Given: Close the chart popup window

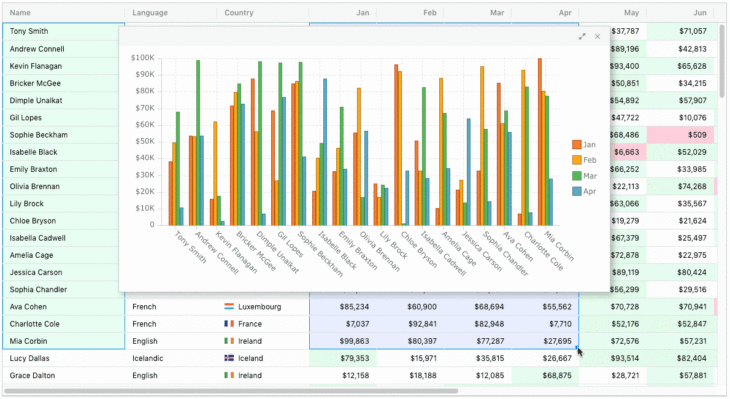Looking at the screenshot, I should [x=597, y=36].
